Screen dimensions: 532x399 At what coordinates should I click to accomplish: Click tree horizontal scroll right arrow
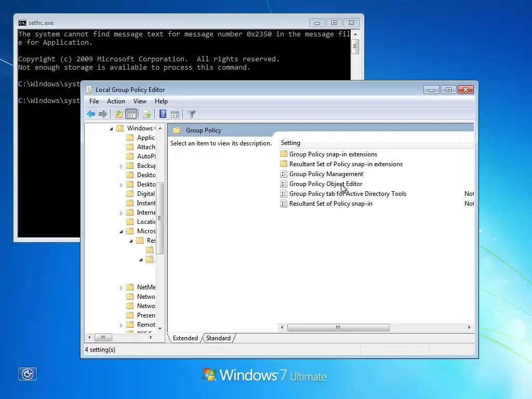[x=151, y=337]
